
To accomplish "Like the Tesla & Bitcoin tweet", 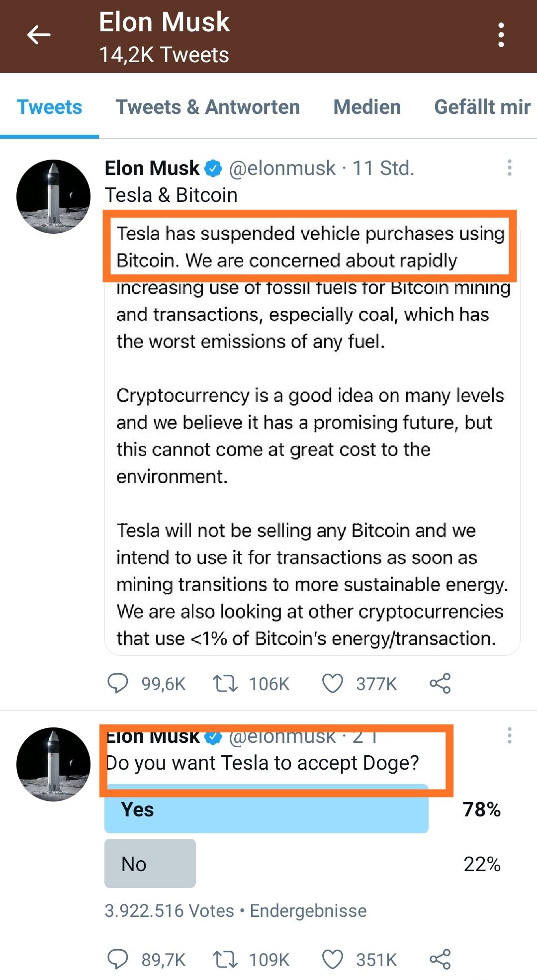I will pos(333,684).
